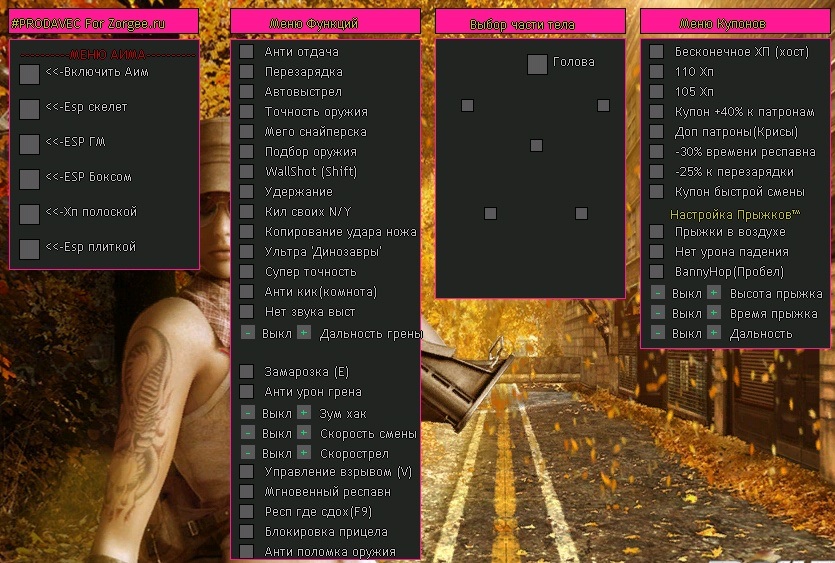Select the center torso body part square
This screenshot has width=835, height=563.
click(x=537, y=145)
